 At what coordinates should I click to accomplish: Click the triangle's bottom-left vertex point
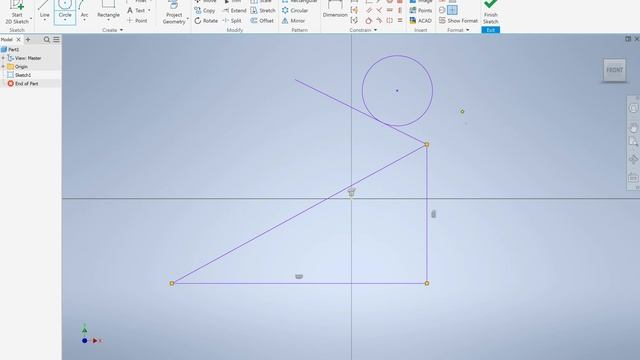(172, 283)
